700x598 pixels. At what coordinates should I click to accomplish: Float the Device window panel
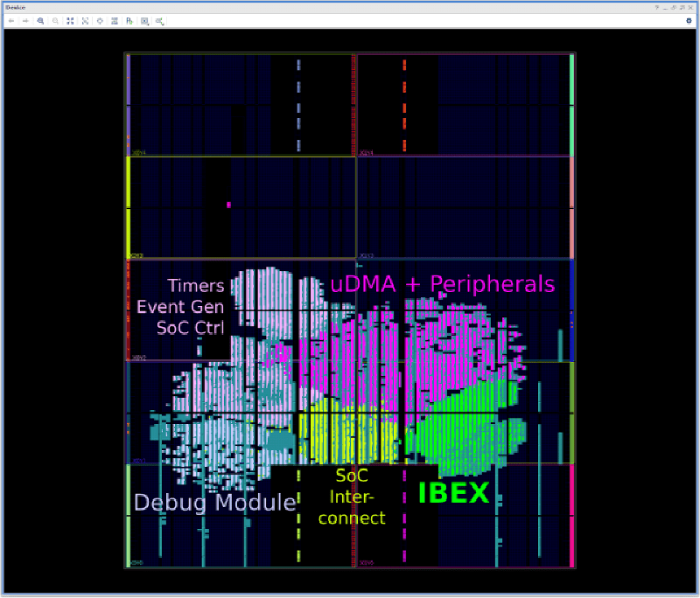point(675,6)
